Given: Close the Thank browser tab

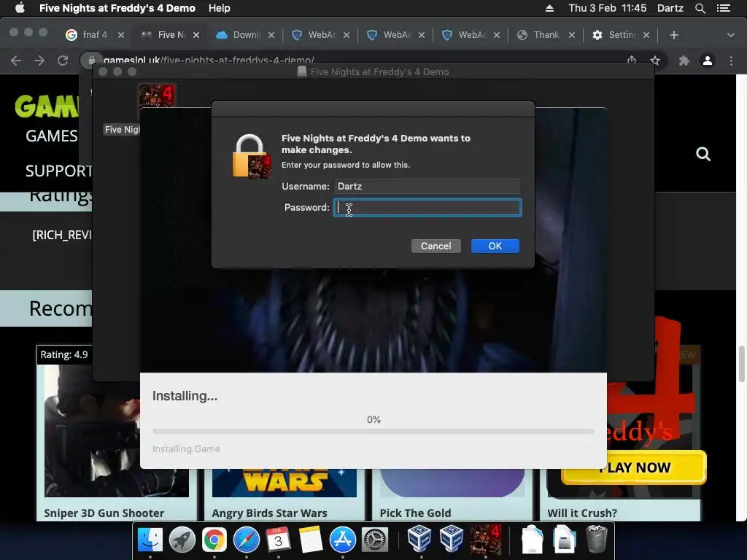Looking at the screenshot, I should point(572,35).
